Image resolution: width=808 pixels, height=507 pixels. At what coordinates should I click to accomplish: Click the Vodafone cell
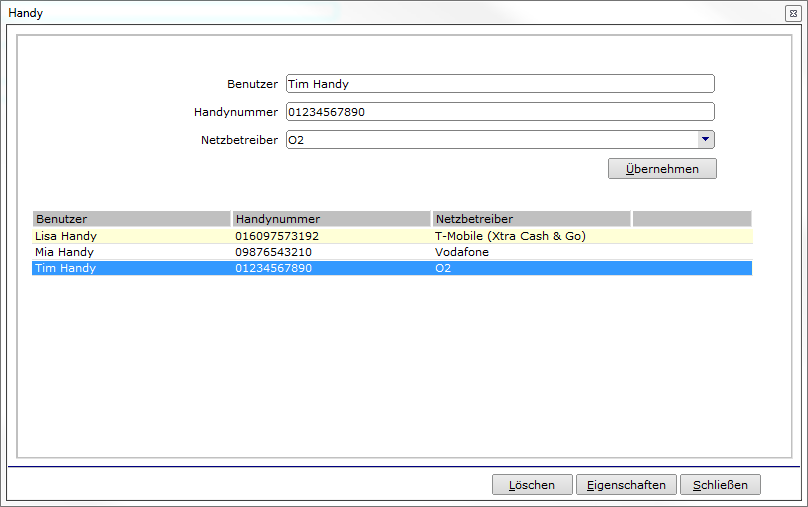[x=462, y=252]
